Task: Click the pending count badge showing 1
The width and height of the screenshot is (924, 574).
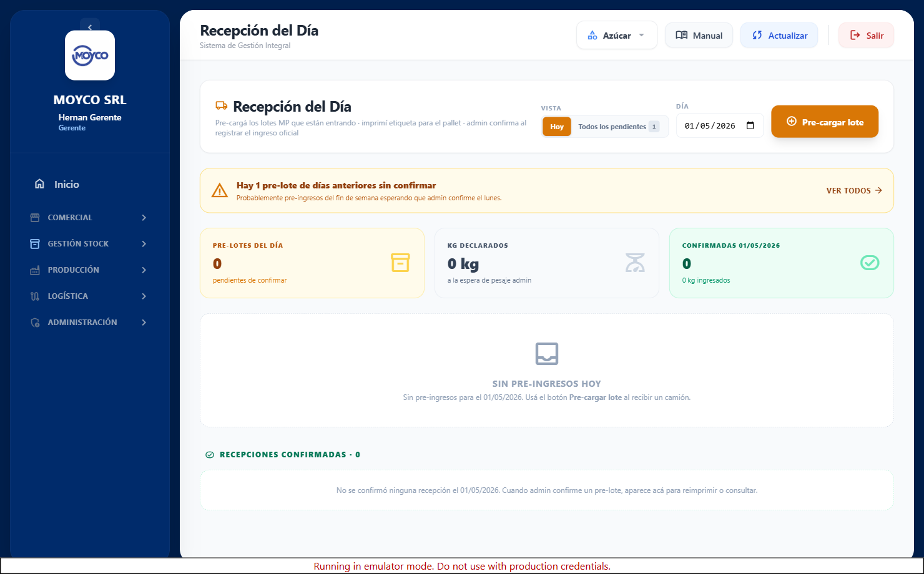Action: point(654,127)
